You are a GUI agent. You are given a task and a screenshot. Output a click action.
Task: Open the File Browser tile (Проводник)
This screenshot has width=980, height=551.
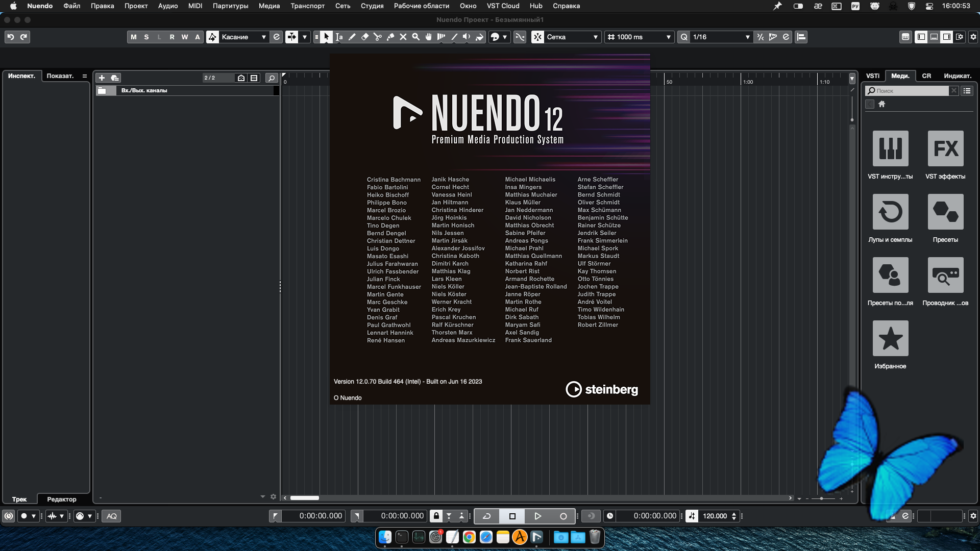click(x=945, y=275)
